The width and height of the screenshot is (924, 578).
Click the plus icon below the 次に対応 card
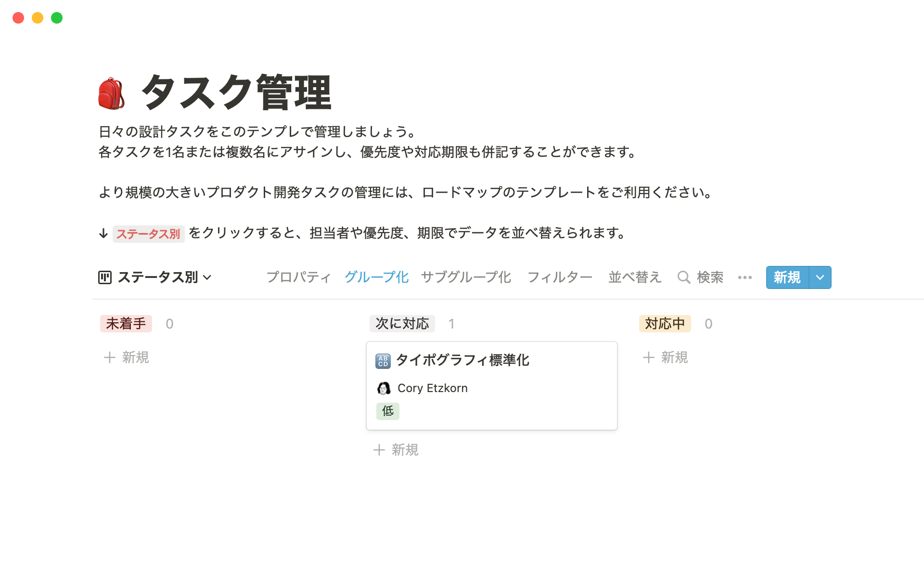pos(379,450)
